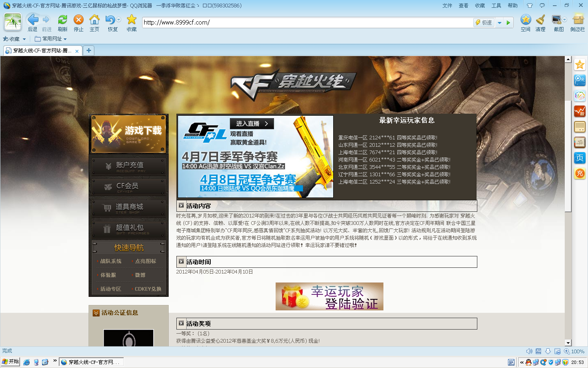
Task: Open the user avatar thumbnail
Action: click(x=13, y=22)
